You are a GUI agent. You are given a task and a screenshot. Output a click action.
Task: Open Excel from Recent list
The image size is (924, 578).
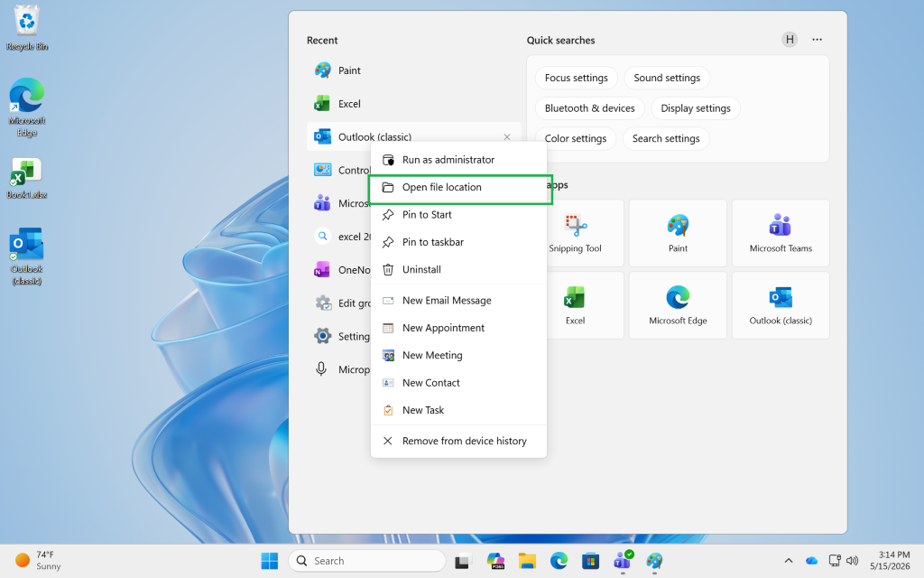413,104
